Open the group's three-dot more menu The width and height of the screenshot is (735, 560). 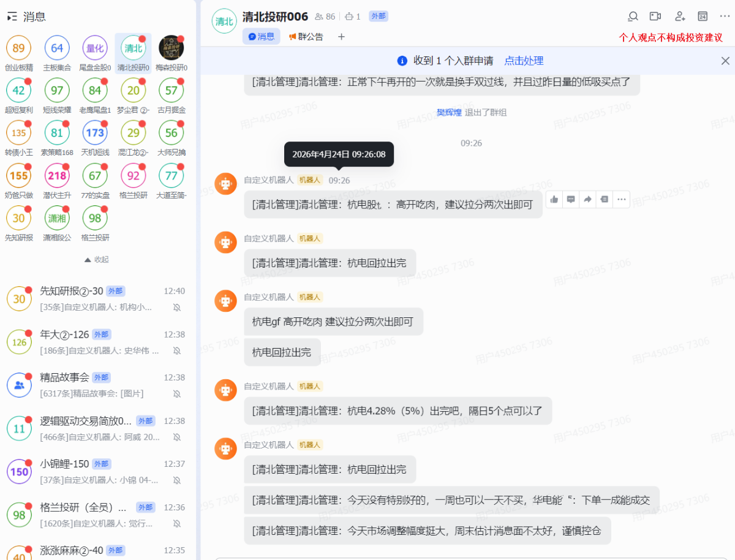click(725, 17)
